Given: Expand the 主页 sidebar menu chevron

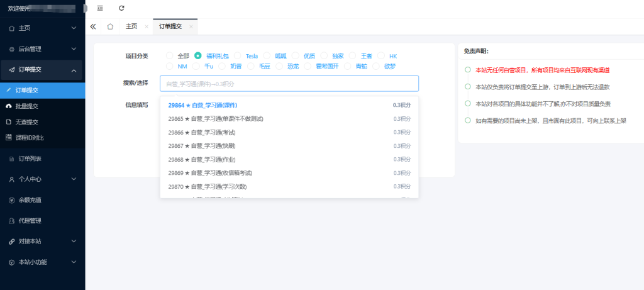Looking at the screenshot, I should click(74, 28).
